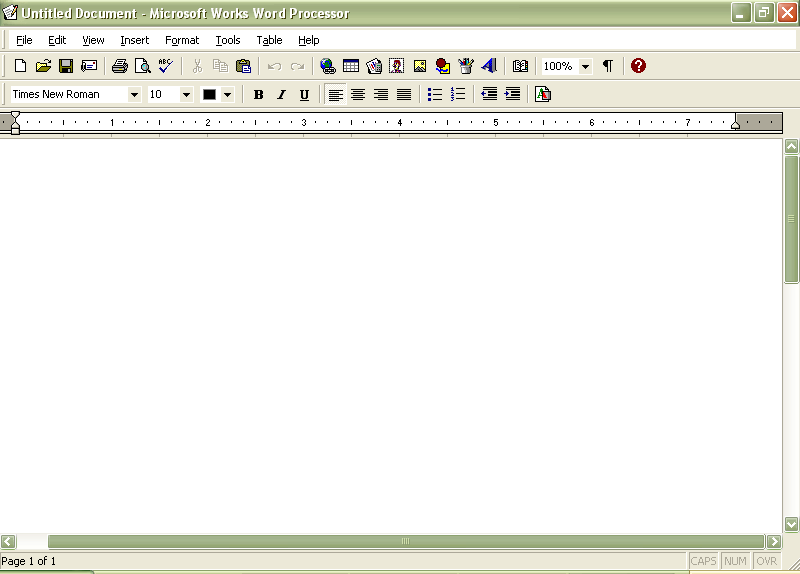Insert a hyperlink with the globe icon
800x574 pixels.
coord(328,66)
